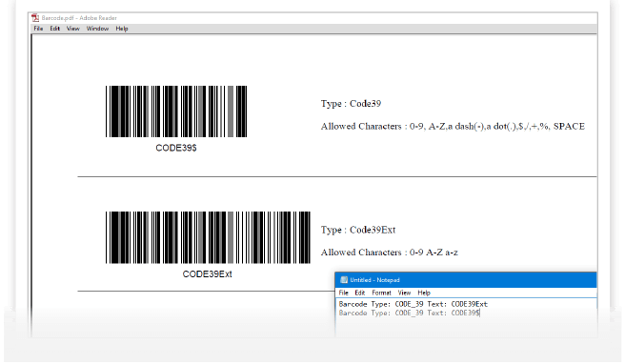
Task: Click the 'Allowed Characters : 0-9 A-Z a-z' line
Action: [x=390, y=253]
